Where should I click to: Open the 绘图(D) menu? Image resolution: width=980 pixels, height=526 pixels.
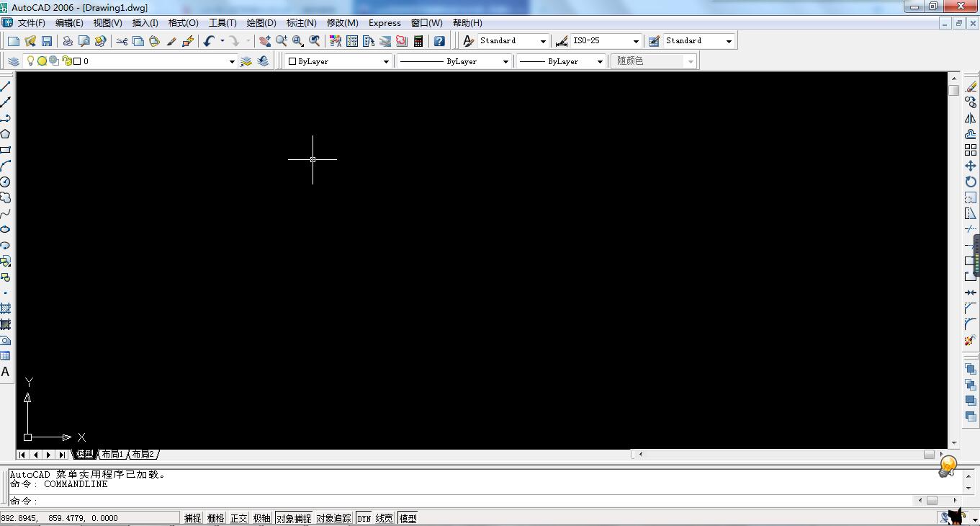coord(261,23)
